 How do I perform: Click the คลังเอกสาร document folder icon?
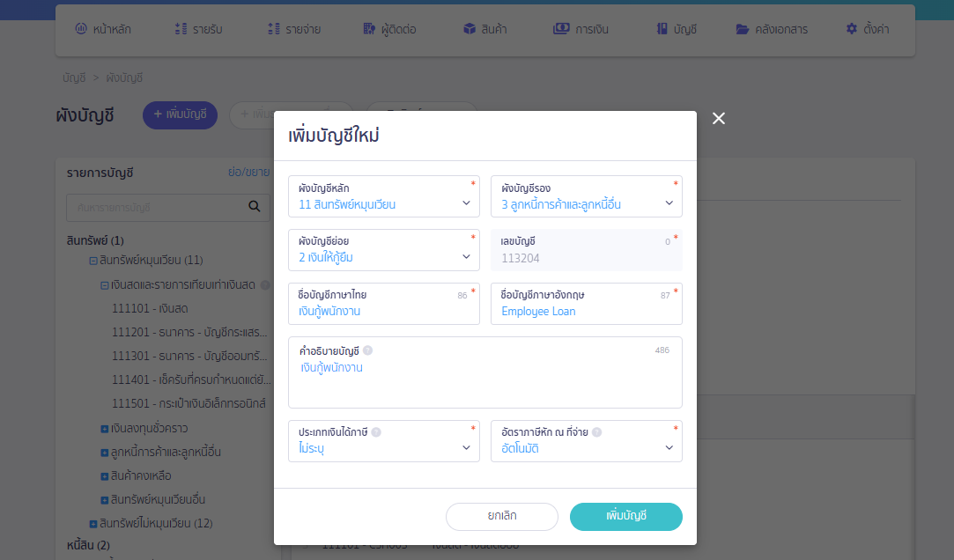coord(741,27)
